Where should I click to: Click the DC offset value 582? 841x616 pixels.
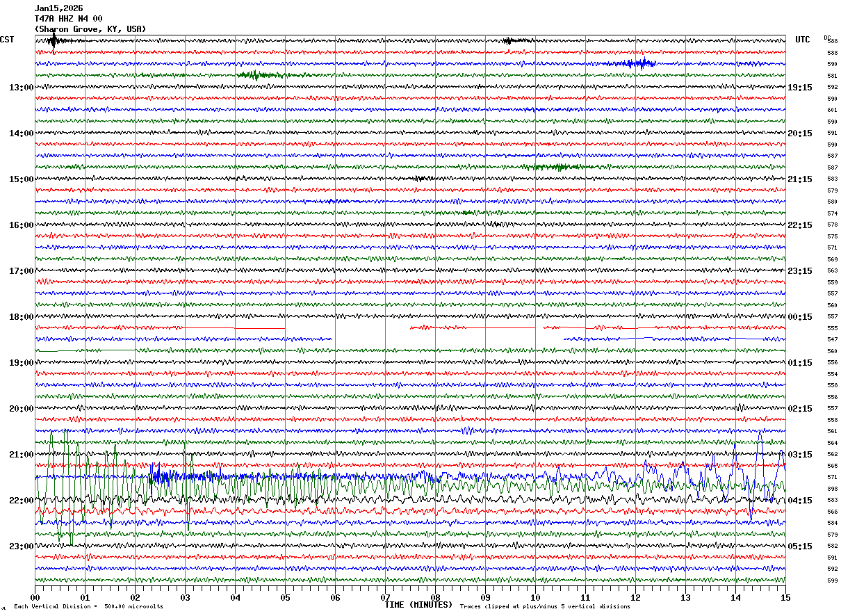pos(832,546)
